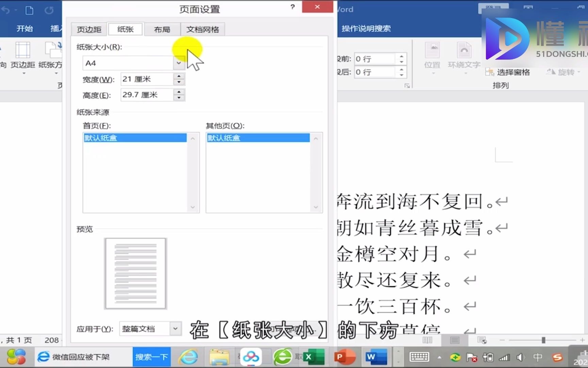Open Excel from the taskbar
The height and width of the screenshot is (368, 588).
[313, 357]
